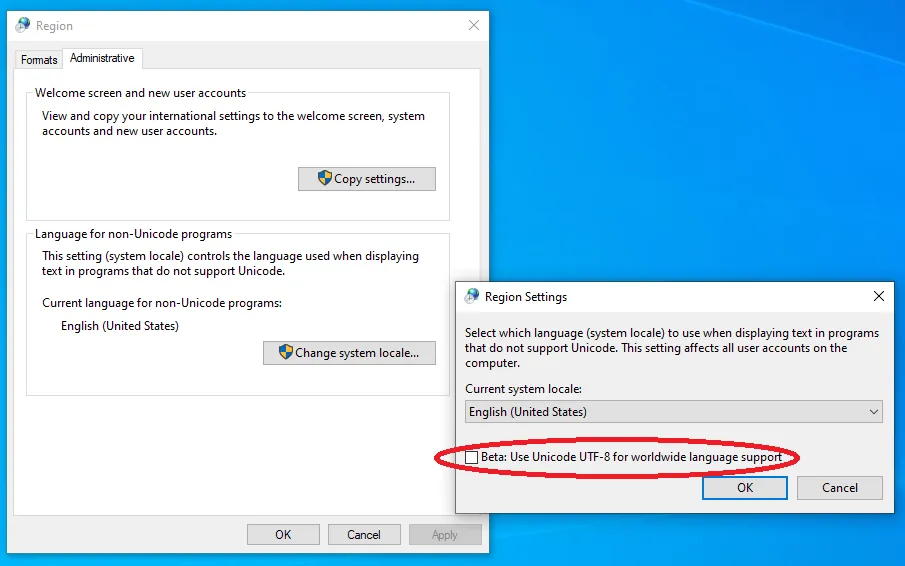
Task: Click 'Welcome screen and new user accounts' heading
Action: click(x=140, y=93)
